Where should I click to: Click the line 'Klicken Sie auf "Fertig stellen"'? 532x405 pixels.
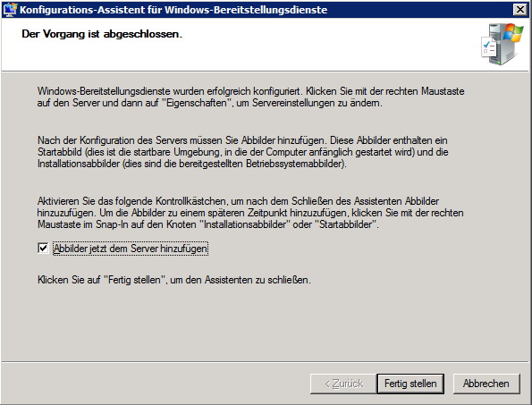tap(174, 280)
